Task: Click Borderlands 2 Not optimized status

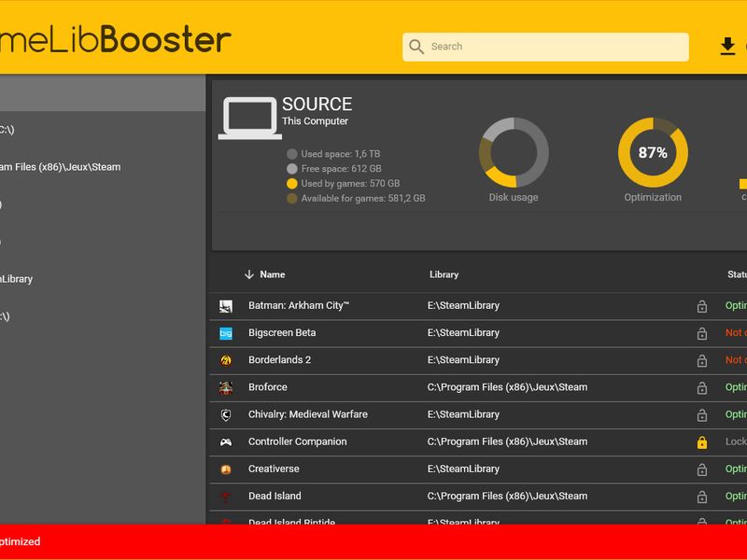Action: coord(736,360)
